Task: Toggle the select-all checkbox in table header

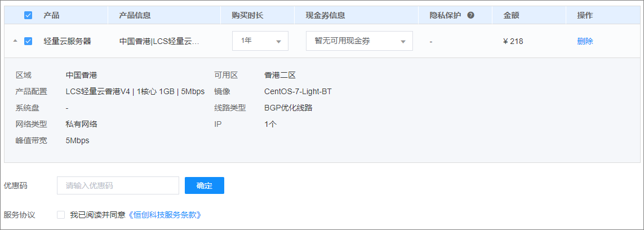Action: tap(28, 16)
